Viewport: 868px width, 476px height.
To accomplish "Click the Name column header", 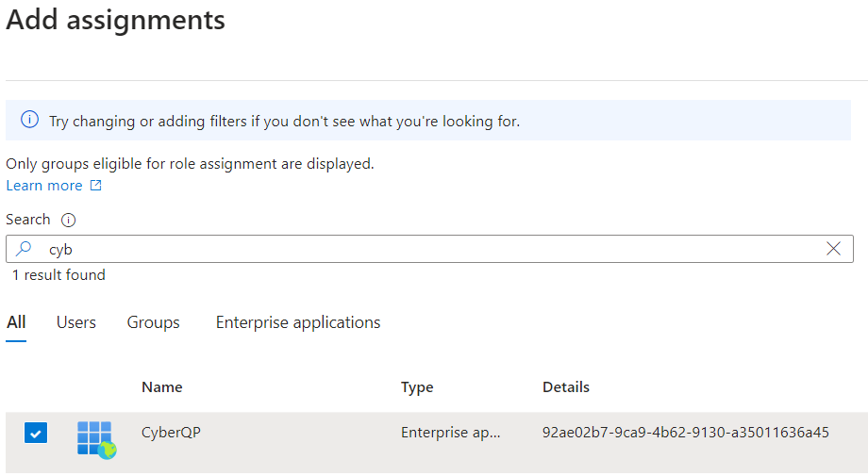I will point(161,387).
